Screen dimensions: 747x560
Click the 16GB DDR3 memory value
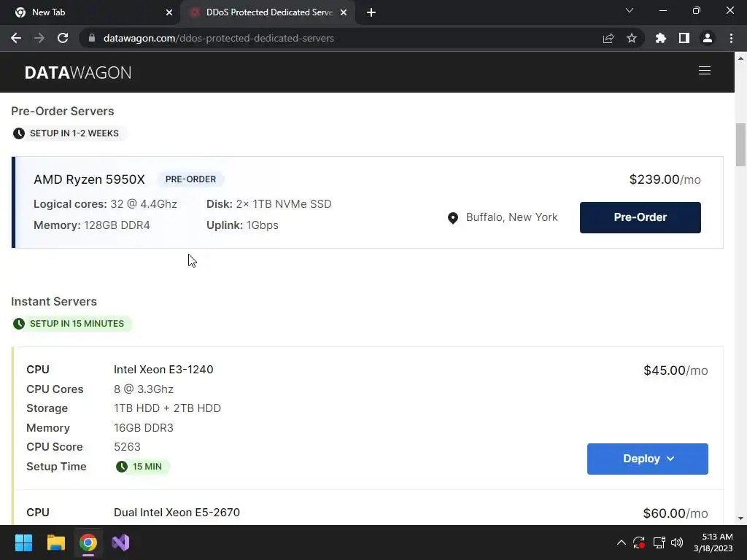click(x=144, y=427)
